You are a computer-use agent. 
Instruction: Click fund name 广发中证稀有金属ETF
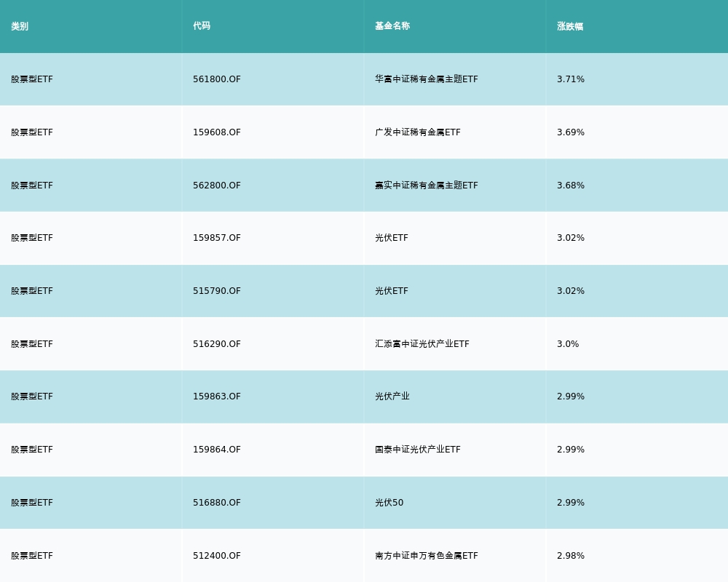pyautogui.click(x=418, y=132)
